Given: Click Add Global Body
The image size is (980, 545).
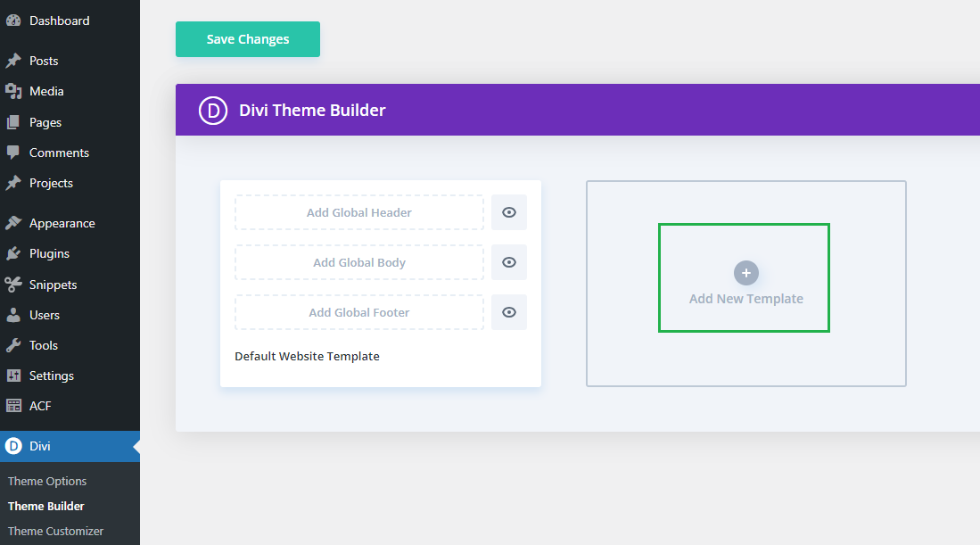Looking at the screenshot, I should tap(359, 262).
